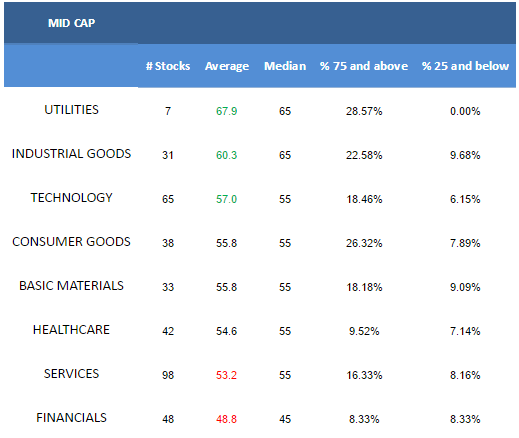This screenshot has width=519, height=438.
Task: Click the Median column header
Action: click(x=285, y=66)
